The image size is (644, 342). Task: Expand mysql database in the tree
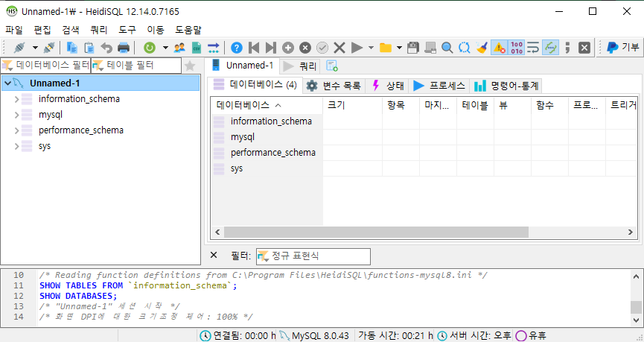click(x=17, y=115)
